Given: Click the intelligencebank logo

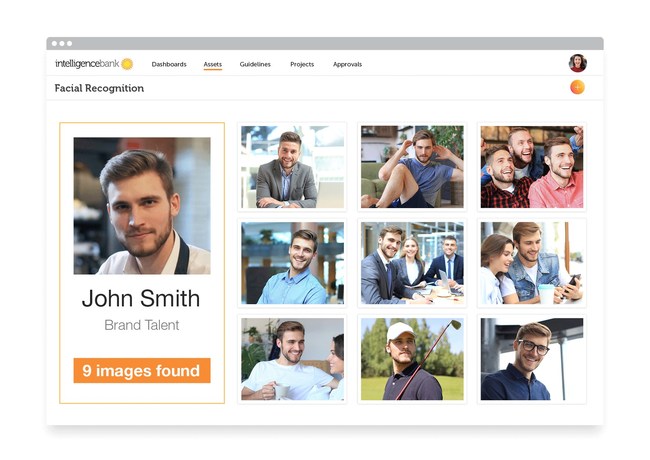Looking at the screenshot, I should [94, 64].
